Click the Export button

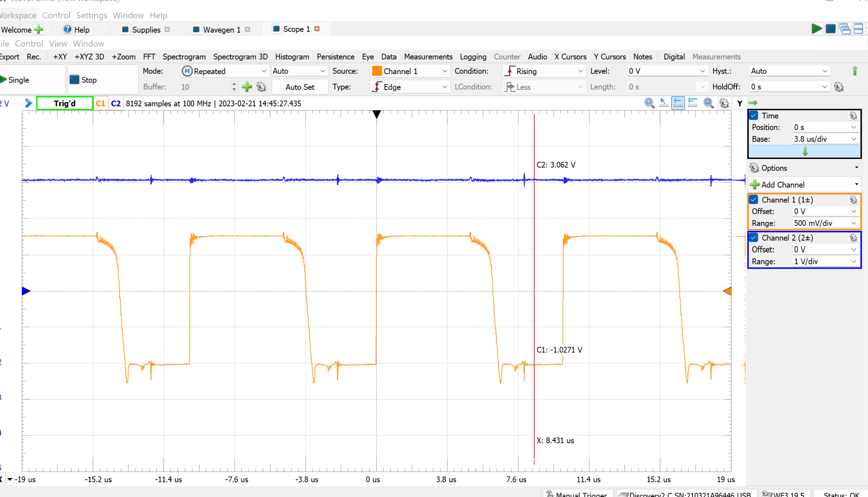pyautogui.click(x=9, y=57)
